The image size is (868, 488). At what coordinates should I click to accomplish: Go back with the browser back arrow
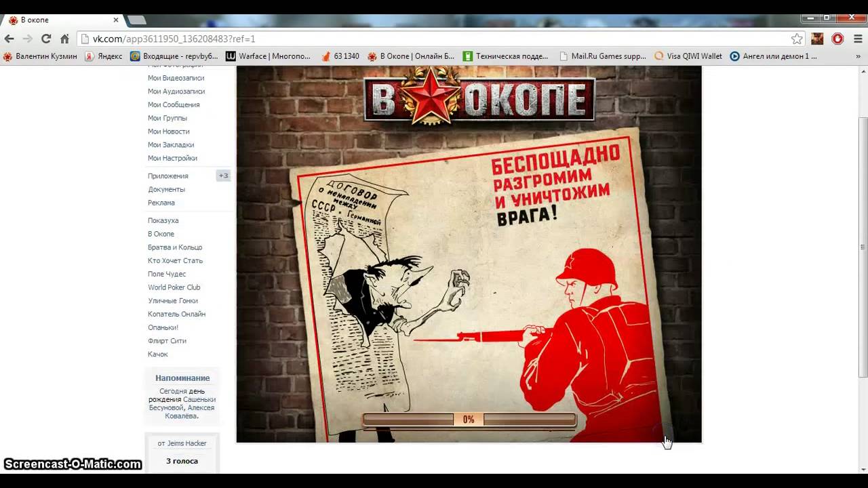(9, 39)
